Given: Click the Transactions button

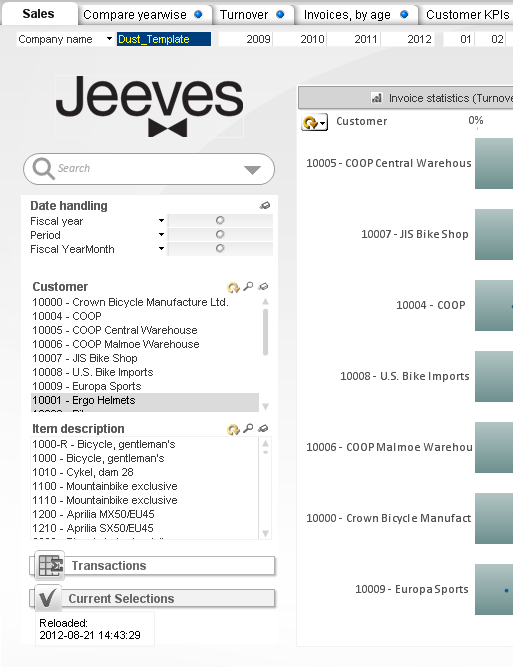Looking at the screenshot, I should coord(154,566).
